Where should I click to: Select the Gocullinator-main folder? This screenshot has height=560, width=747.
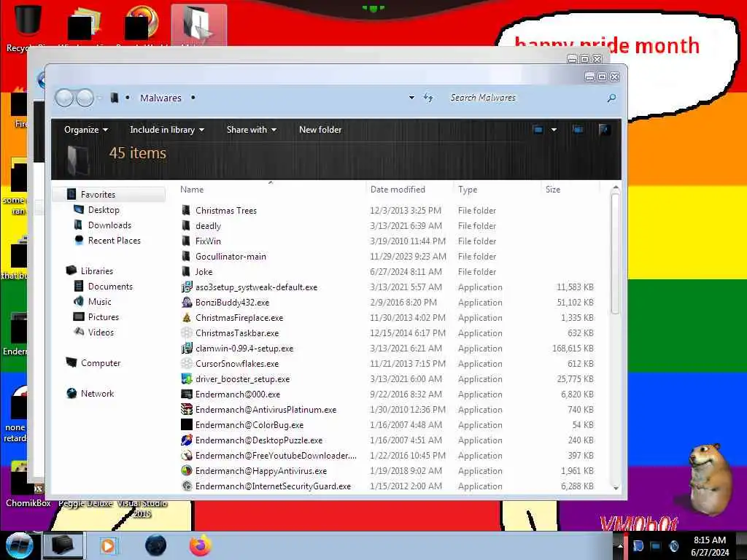(231, 256)
